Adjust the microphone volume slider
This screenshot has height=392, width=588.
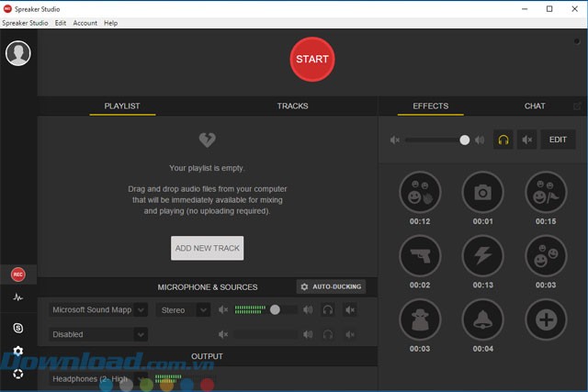pyautogui.click(x=275, y=309)
